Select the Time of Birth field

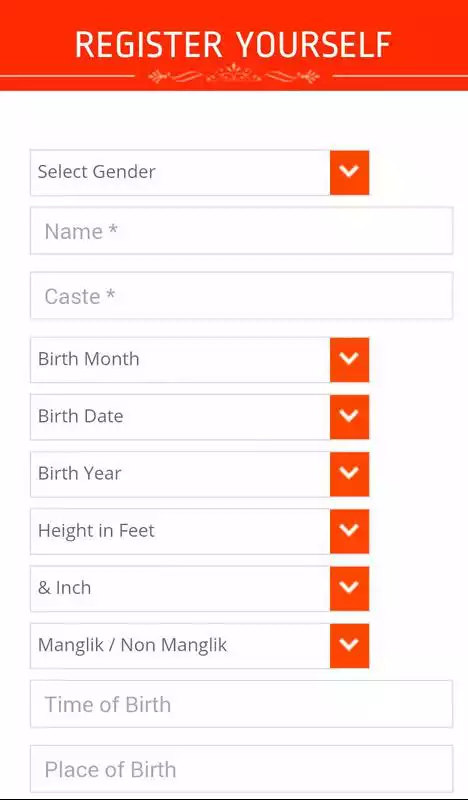coord(241,704)
